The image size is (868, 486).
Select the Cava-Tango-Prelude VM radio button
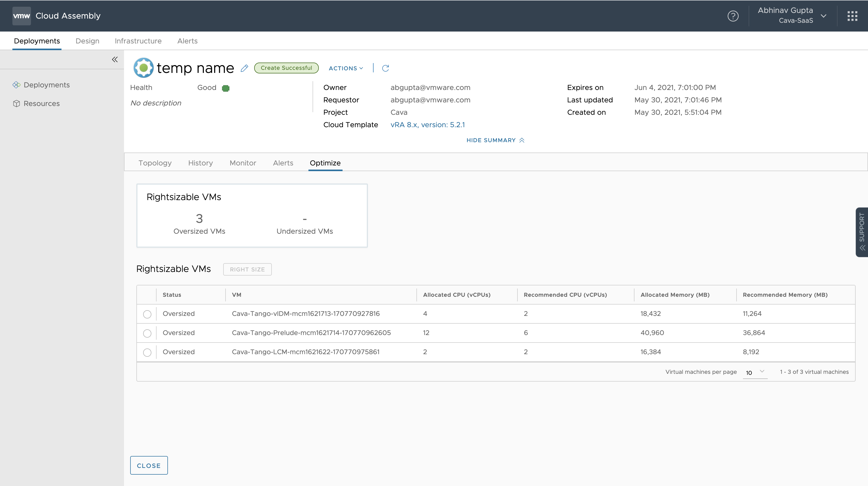click(x=147, y=333)
